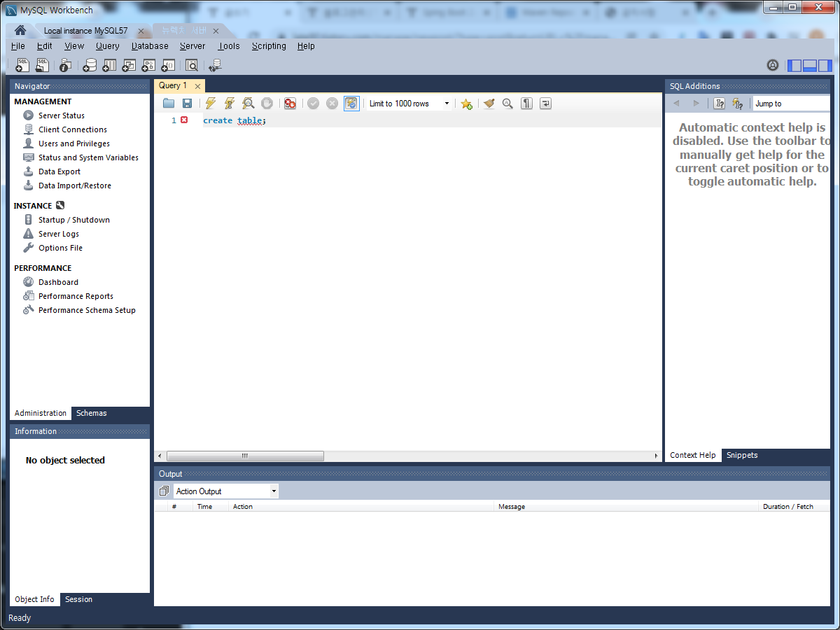
Task: Execute the query with lightning bolt
Action: pyautogui.click(x=210, y=104)
